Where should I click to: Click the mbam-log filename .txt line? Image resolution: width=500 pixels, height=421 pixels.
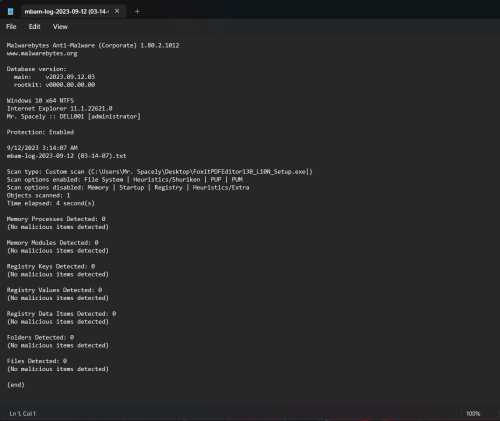pos(67,156)
